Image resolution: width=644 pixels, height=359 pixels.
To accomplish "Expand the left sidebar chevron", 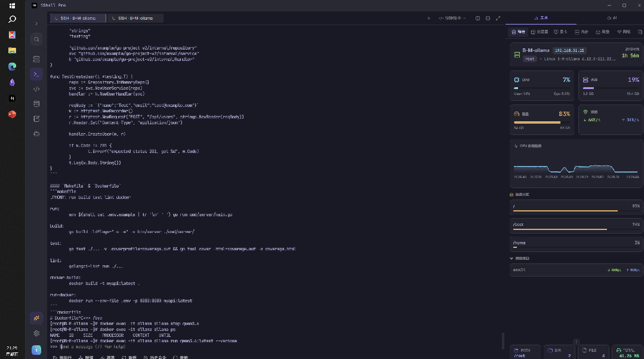I will tap(36, 24).
